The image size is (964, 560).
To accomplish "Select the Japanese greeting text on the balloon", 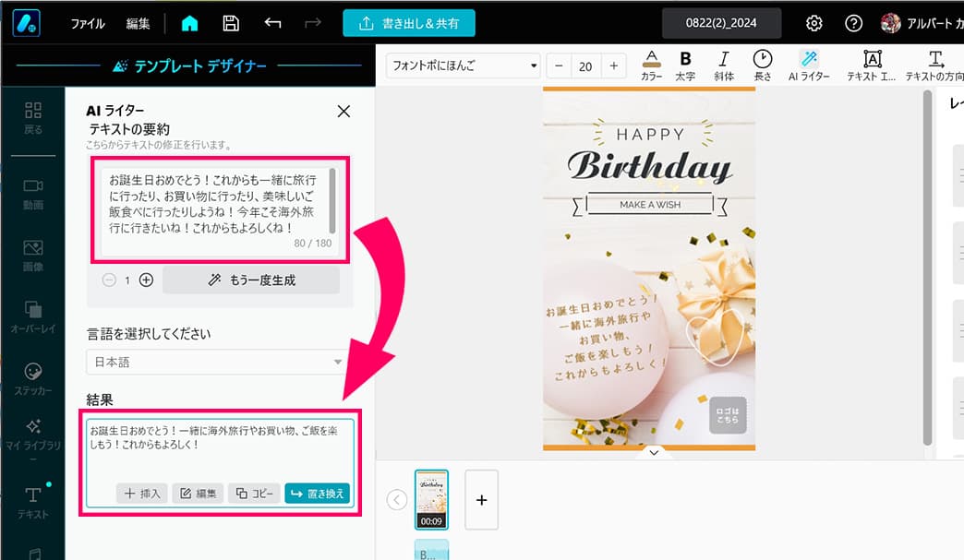I will [x=606, y=337].
